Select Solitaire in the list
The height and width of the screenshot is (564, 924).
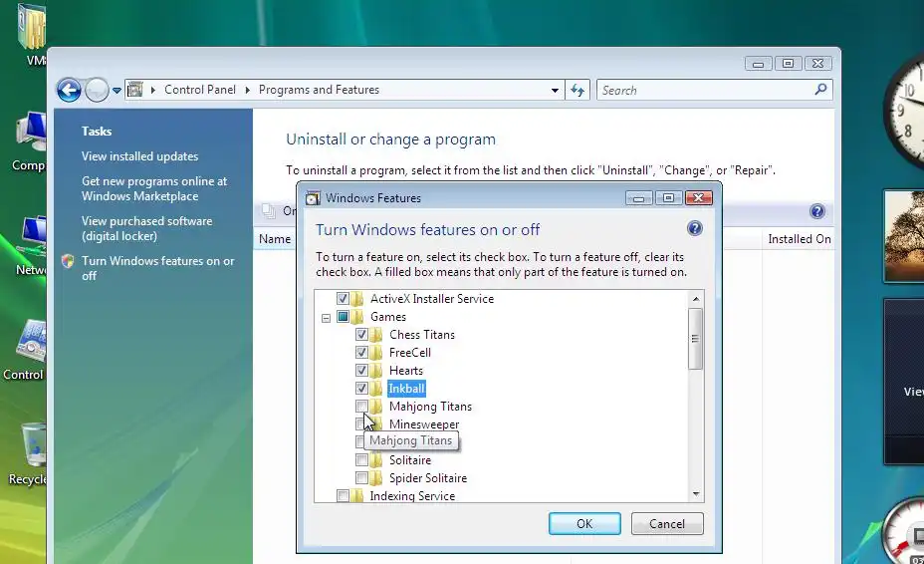coord(409,460)
